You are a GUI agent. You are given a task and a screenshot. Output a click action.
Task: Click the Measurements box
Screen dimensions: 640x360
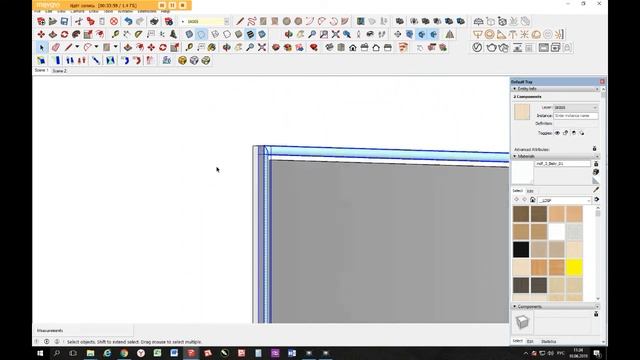tap(83, 330)
